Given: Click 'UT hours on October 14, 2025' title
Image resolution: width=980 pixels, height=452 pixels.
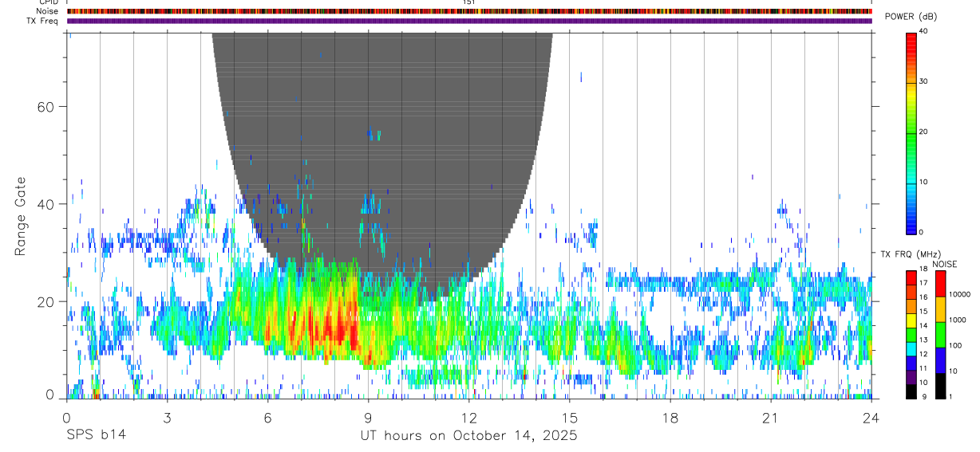Looking at the screenshot, I should [469, 436].
